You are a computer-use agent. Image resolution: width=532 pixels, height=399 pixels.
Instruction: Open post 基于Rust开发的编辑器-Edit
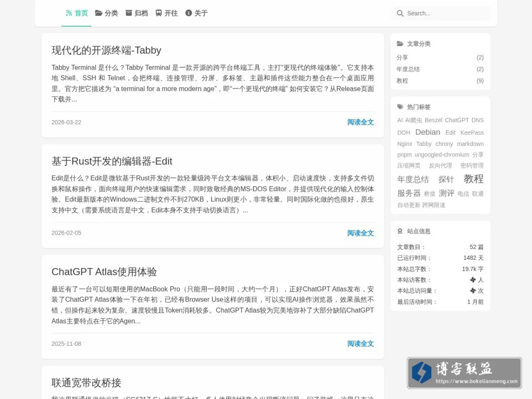click(x=112, y=161)
